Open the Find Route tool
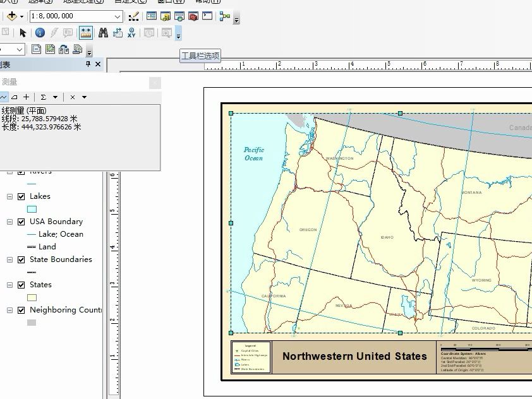Viewport: 532px width, 399px height. 118,33
